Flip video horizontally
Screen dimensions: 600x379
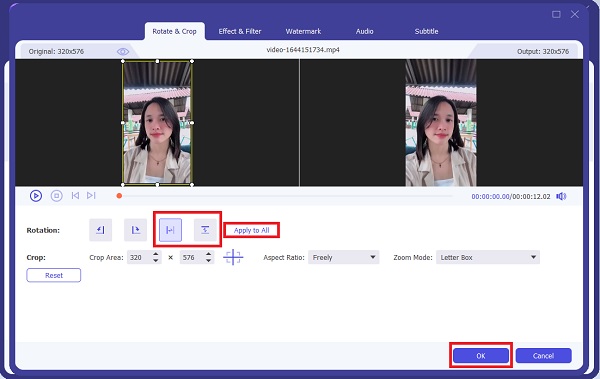tap(170, 230)
